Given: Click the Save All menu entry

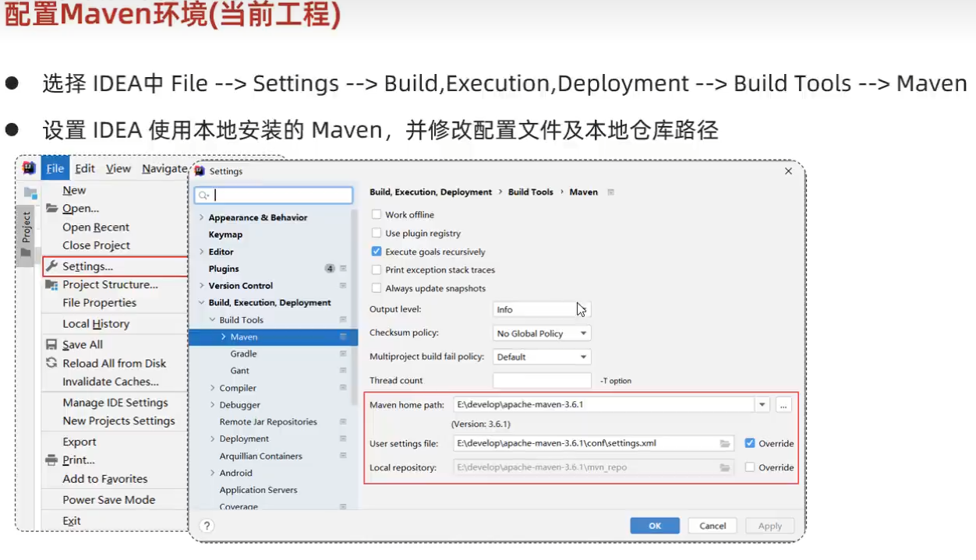Looking at the screenshot, I should point(83,344).
